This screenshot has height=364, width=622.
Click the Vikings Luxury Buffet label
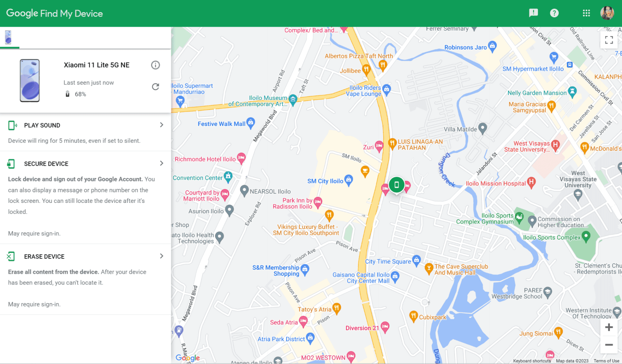click(x=306, y=230)
